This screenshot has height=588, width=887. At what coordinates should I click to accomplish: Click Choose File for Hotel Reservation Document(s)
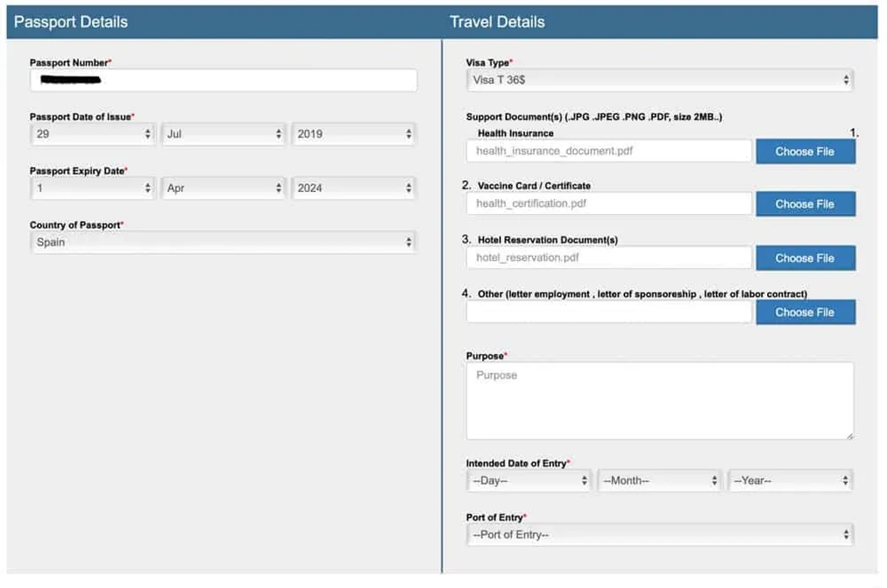(x=805, y=258)
